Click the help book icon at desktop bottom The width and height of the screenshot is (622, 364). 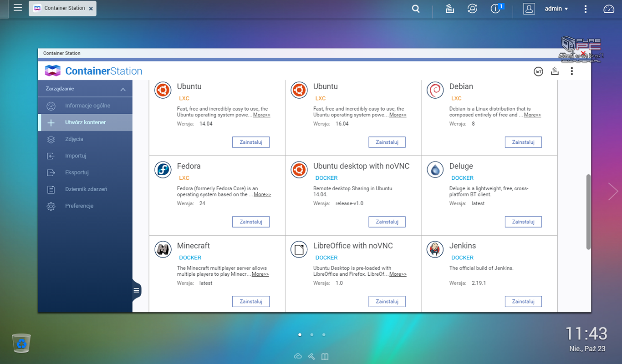[325, 356]
